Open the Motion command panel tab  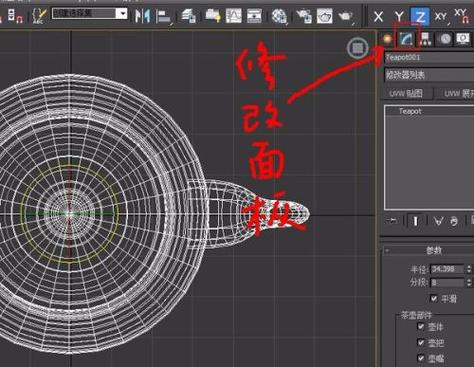click(445, 39)
